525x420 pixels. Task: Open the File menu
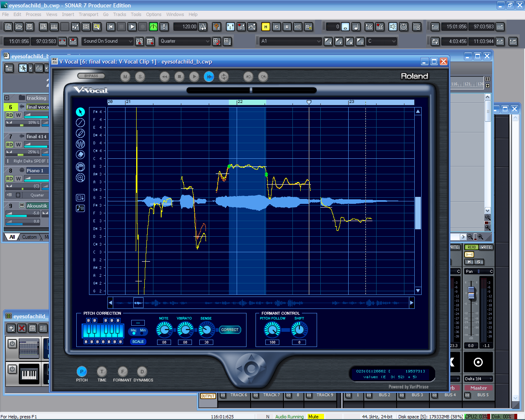pos(5,14)
